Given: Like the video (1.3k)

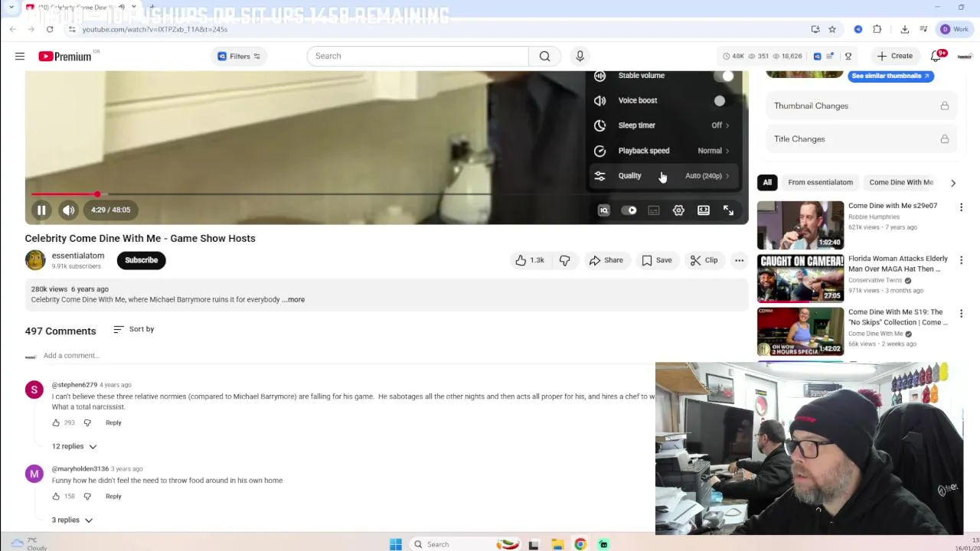Looking at the screenshot, I should 529,260.
